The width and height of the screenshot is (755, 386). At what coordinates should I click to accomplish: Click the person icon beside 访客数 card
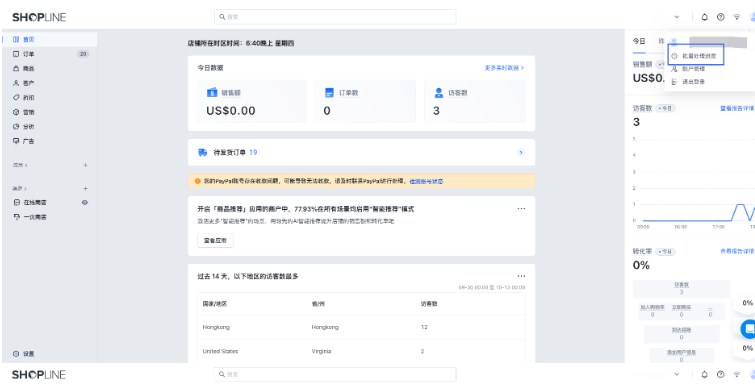(439, 92)
